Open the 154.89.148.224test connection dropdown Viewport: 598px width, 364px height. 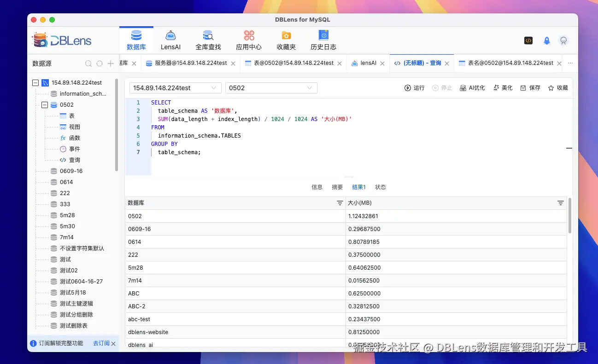click(x=175, y=88)
